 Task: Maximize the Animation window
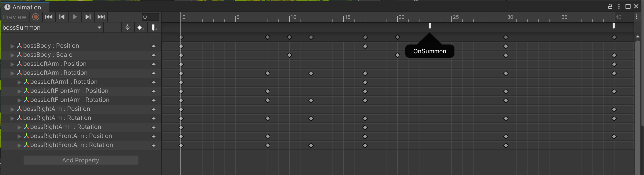tap(628, 6)
